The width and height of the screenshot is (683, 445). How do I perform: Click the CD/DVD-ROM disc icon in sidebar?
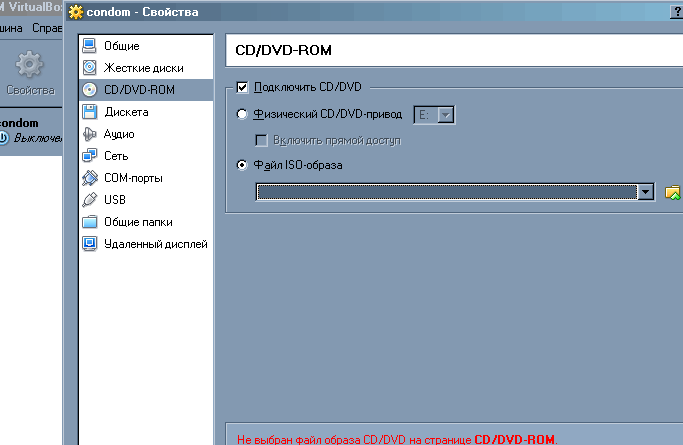90,90
